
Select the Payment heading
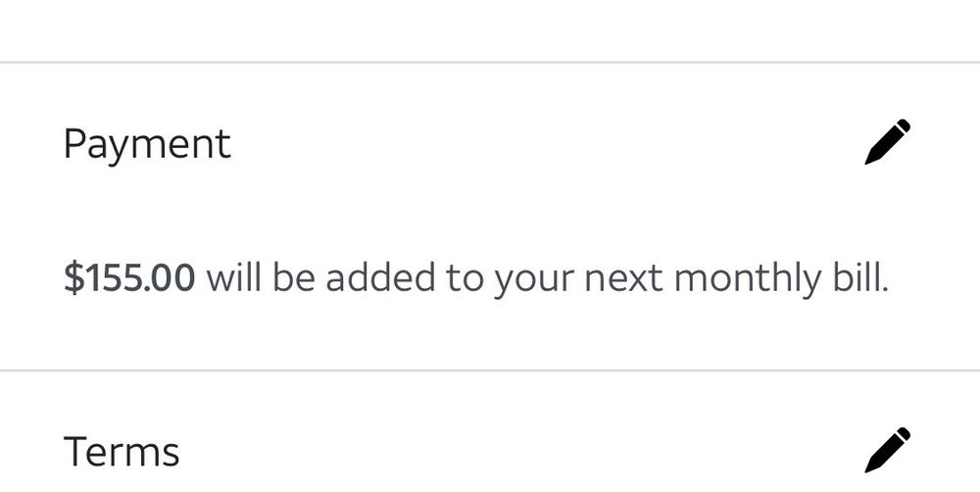(147, 144)
